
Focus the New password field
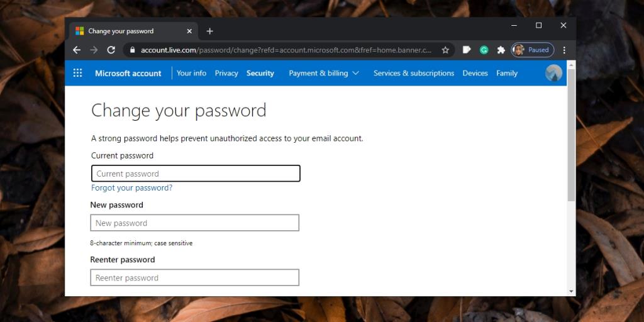(x=194, y=223)
